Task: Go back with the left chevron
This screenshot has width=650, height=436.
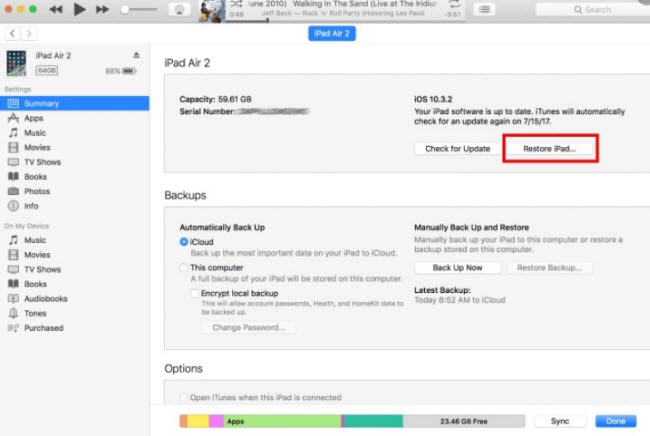Action: pyautogui.click(x=12, y=33)
